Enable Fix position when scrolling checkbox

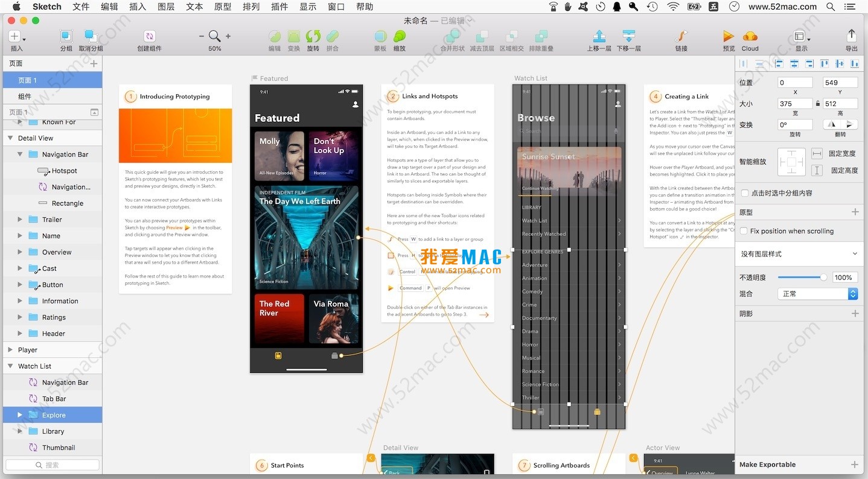pyautogui.click(x=745, y=231)
